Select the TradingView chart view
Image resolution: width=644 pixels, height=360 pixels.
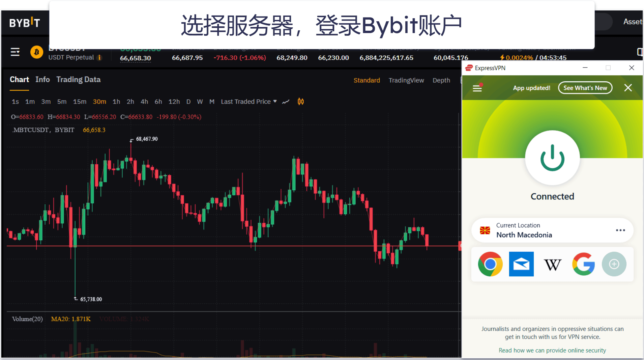click(406, 80)
